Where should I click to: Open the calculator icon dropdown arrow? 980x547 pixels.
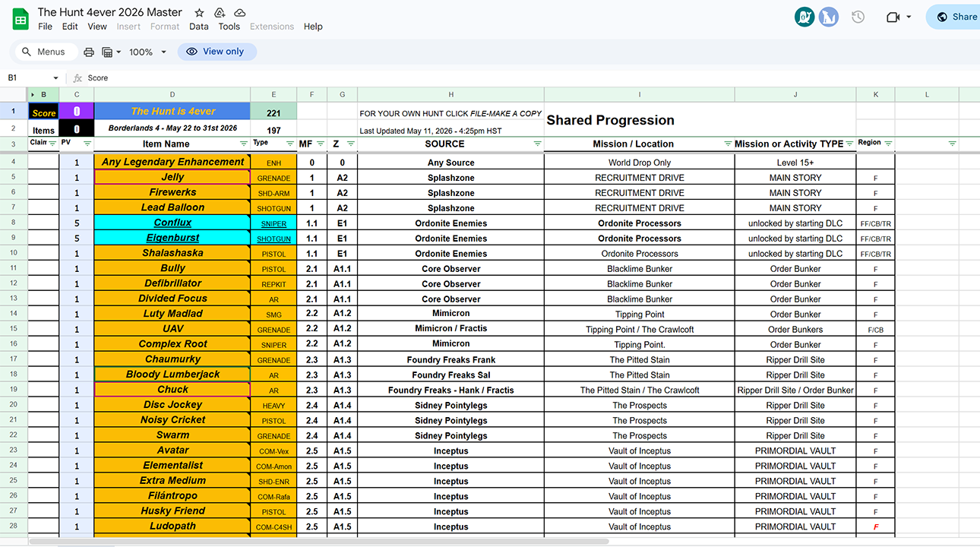[118, 52]
